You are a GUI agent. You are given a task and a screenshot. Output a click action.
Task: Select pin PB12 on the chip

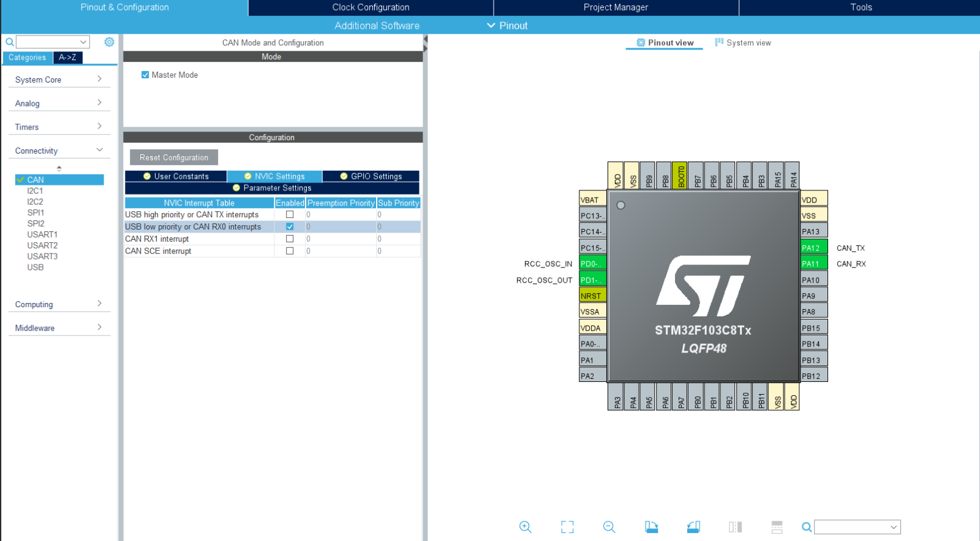[814, 376]
